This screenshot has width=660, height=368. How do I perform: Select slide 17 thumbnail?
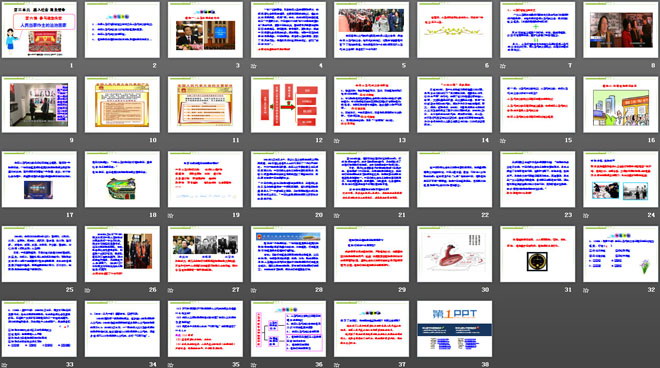(39, 179)
